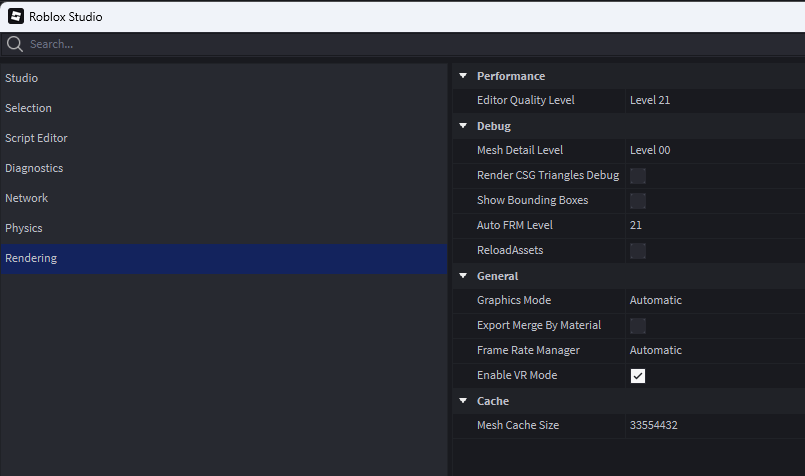Uncheck the Enable VR Mode checkbox

coord(638,376)
